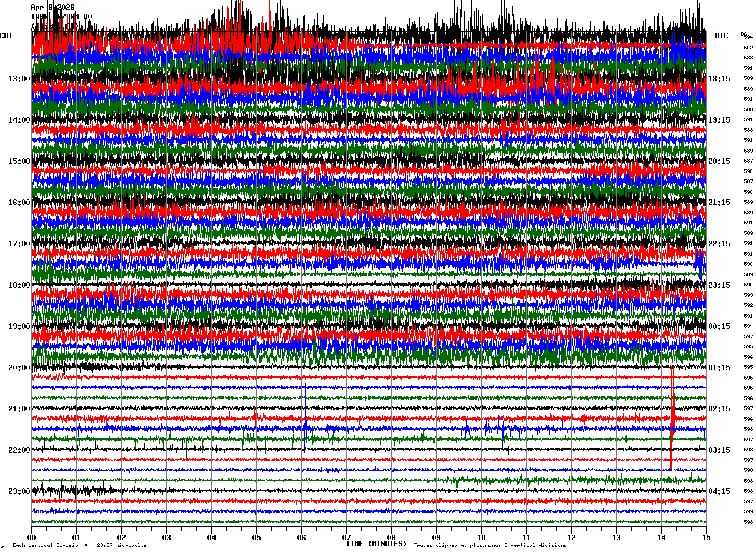The height and width of the screenshot is (554, 756).
Task: Click the '00:15' UTC time label
Action: click(x=719, y=326)
